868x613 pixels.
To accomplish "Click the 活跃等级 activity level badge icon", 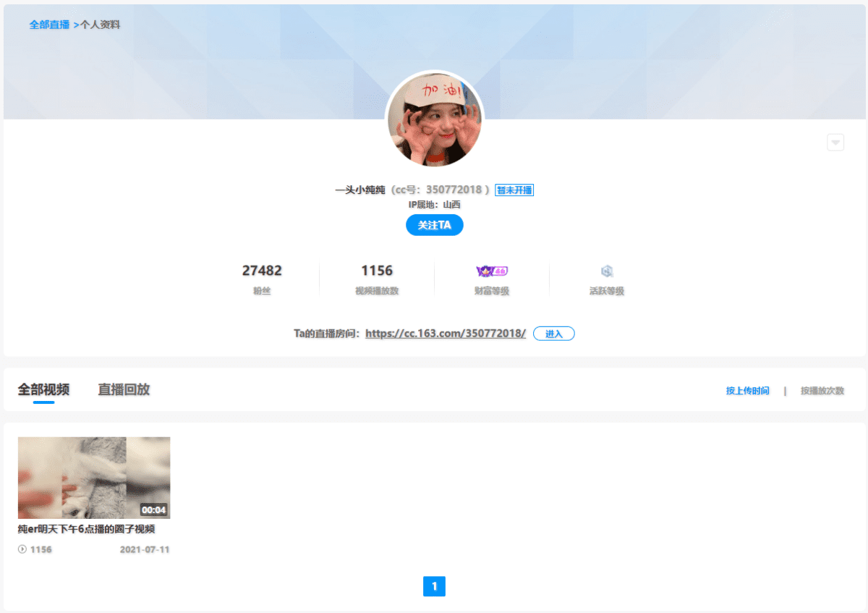I will (x=607, y=271).
